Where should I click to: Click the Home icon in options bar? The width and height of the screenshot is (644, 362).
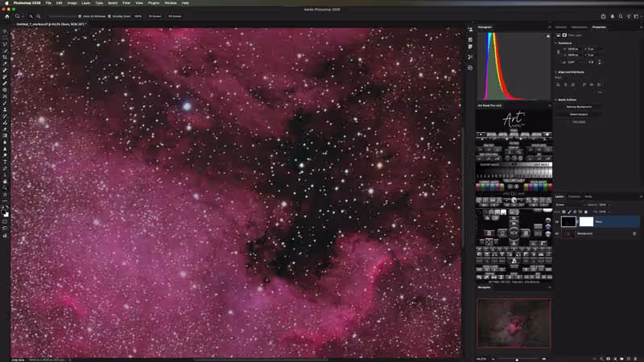(7, 16)
